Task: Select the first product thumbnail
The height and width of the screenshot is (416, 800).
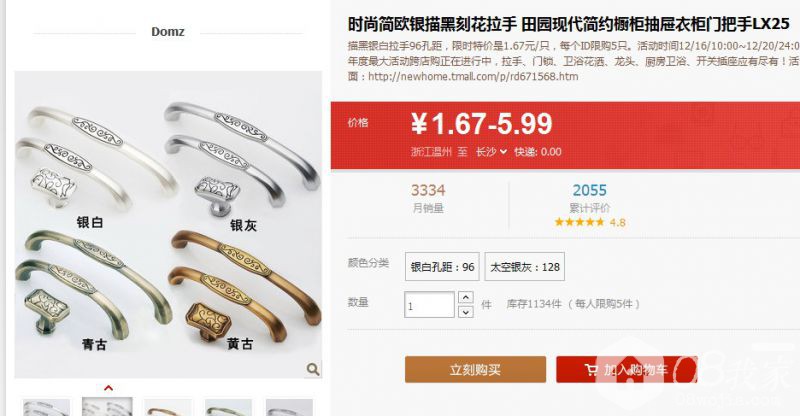Action: coord(46,407)
